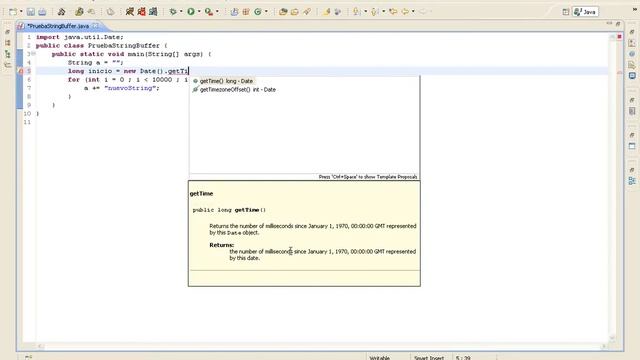The image size is (640, 360).
Task: Click the Save icon in toolbar
Action: pos(31,12)
